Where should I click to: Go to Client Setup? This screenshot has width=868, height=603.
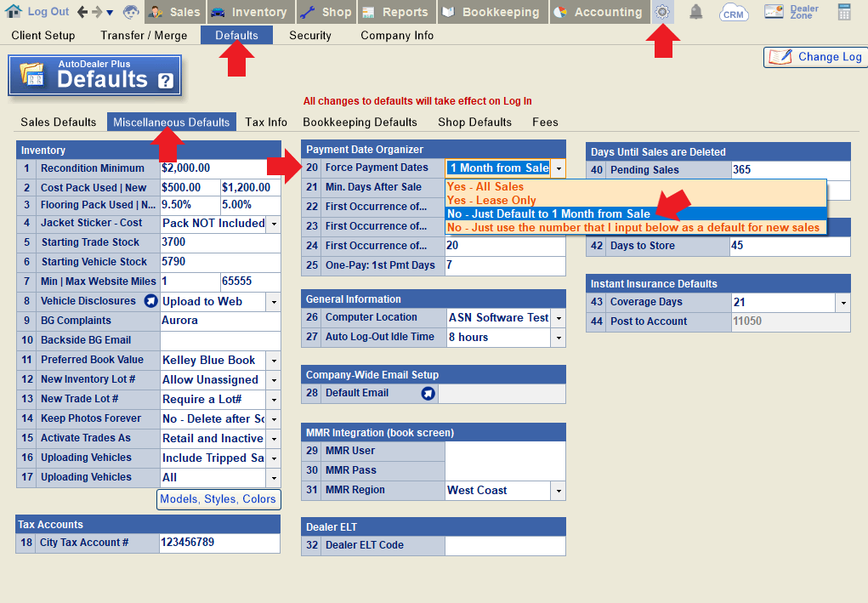43,36
